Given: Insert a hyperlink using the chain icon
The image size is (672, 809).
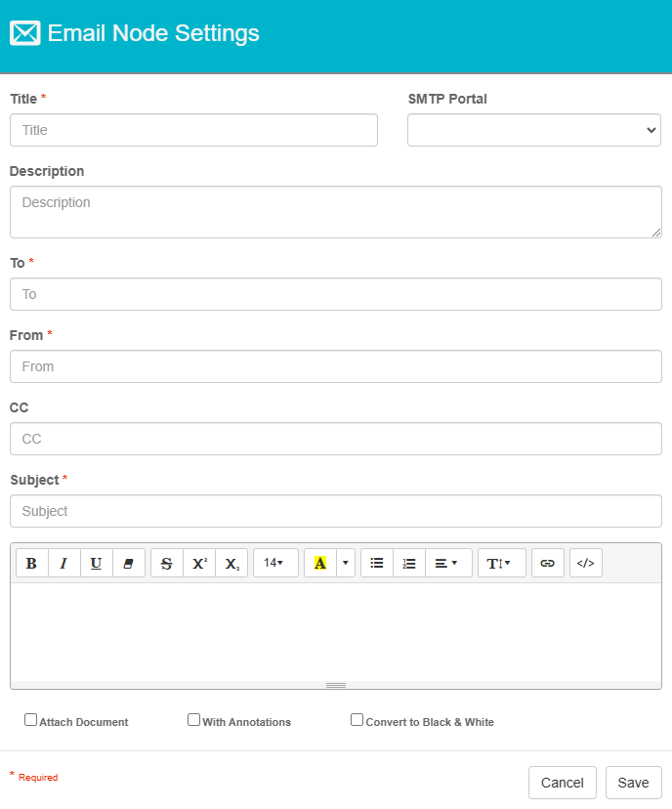Looking at the screenshot, I should coord(547,563).
